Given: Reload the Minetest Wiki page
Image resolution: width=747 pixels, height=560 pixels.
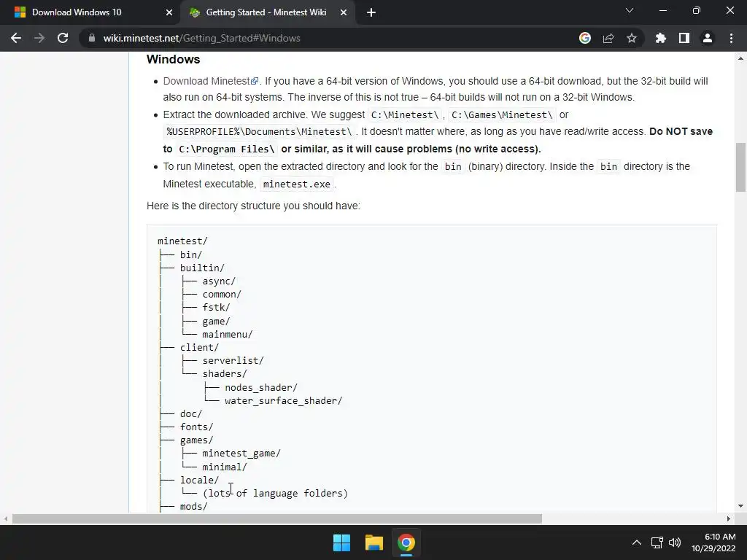Looking at the screenshot, I should pyautogui.click(x=63, y=38).
